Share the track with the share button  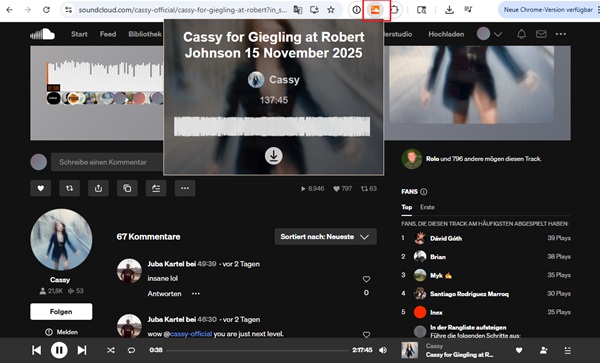[98, 188]
